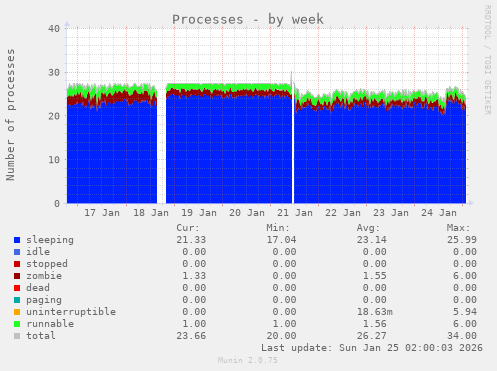Click the 'Min:' column header
Screen dimensions: 497x371
point(278,228)
